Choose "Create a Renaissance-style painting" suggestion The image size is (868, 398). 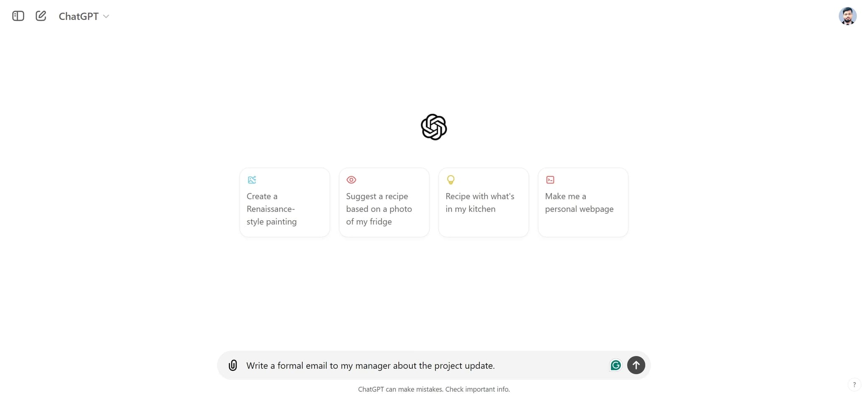point(284,209)
